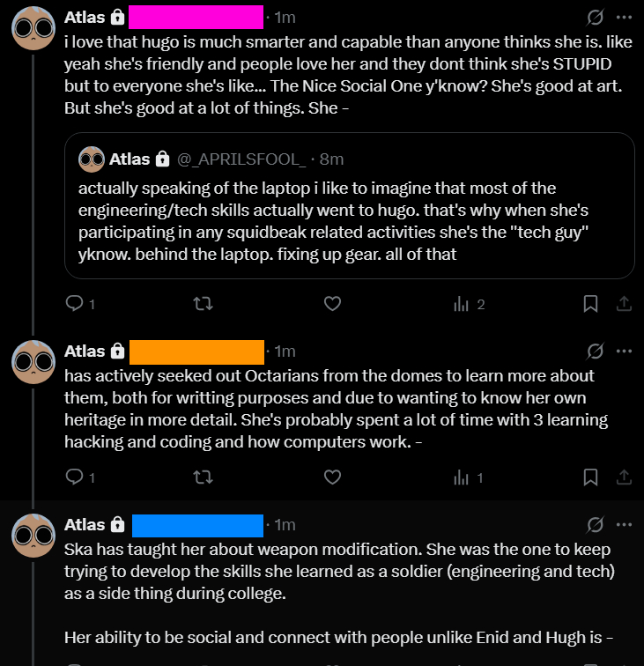Click Grok icon on the first tweet

596,18
